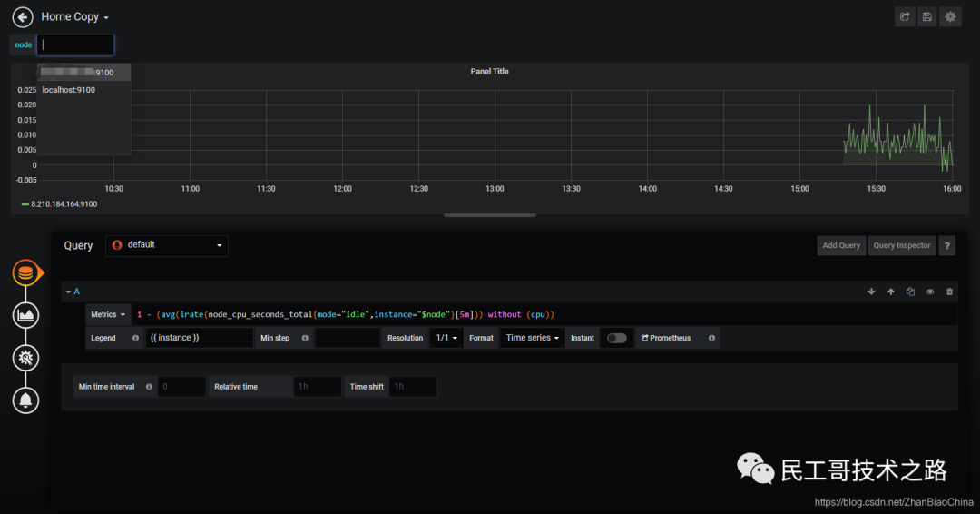Click the Relative time input field
The height and width of the screenshot is (514, 980).
pyautogui.click(x=318, y=387)
